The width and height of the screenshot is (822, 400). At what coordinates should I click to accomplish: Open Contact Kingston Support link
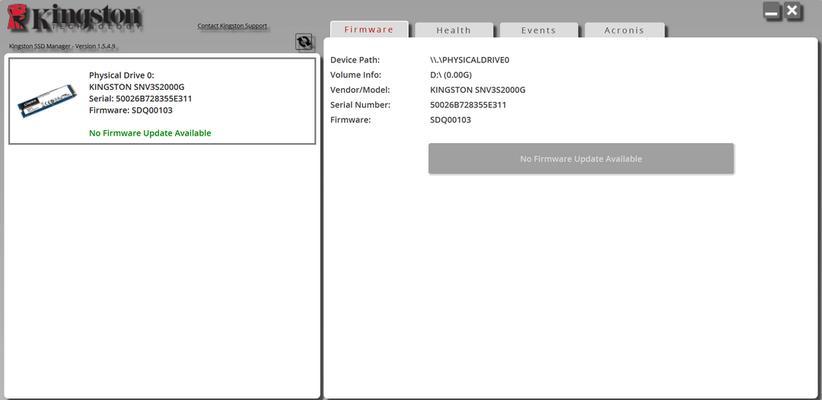[232, 26]
